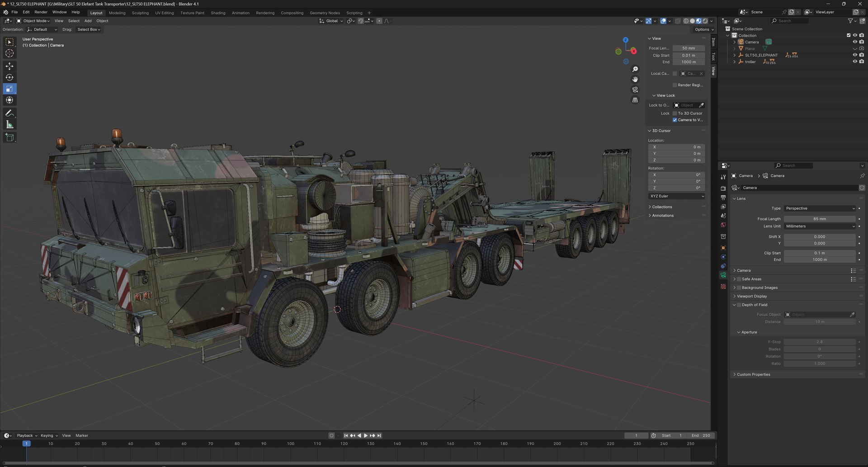Open the Object properties tab
This screenshot has width=868, height=467.
point(723,248)
